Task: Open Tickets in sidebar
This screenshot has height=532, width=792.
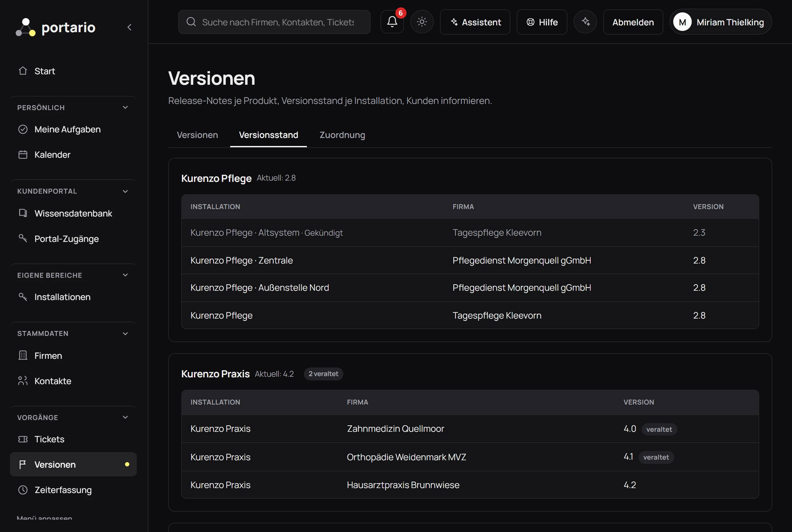Action: point(73,439)
